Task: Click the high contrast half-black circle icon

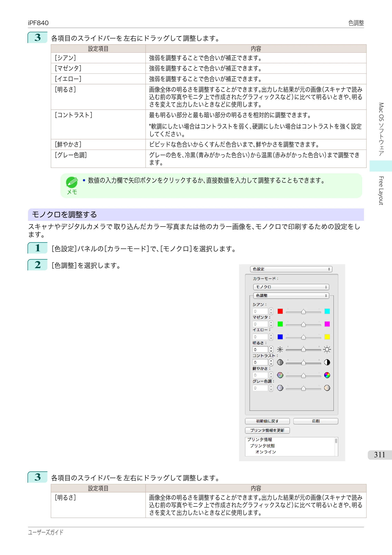Action: point(327,362)
